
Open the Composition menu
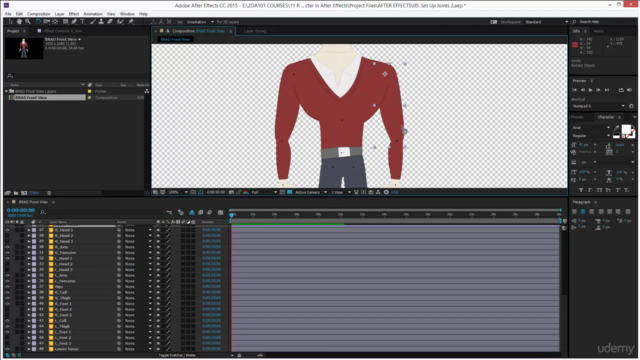38,14
